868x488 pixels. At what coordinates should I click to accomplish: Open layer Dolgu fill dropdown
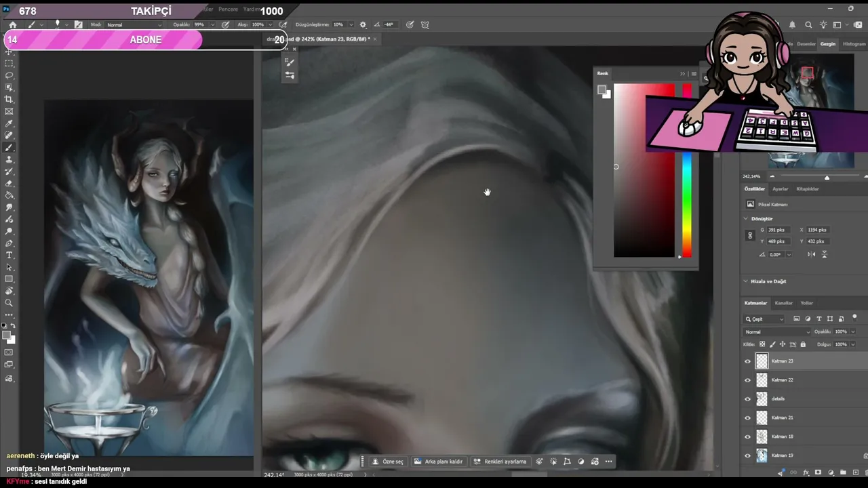coord(852,344)
